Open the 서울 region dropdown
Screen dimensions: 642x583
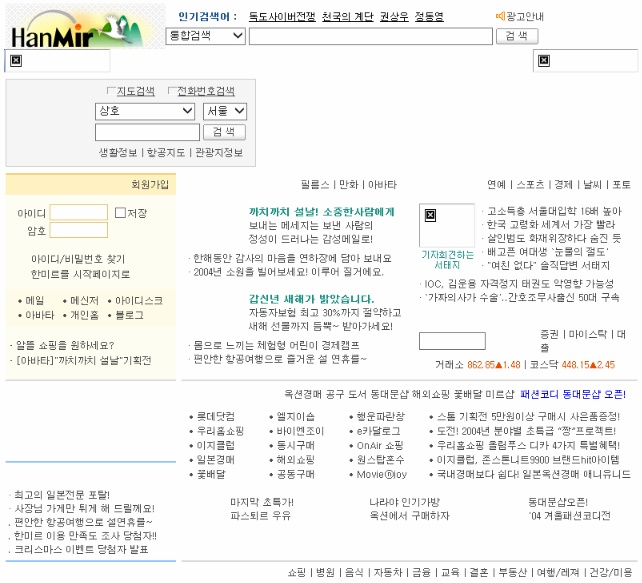tap(225, 111)
